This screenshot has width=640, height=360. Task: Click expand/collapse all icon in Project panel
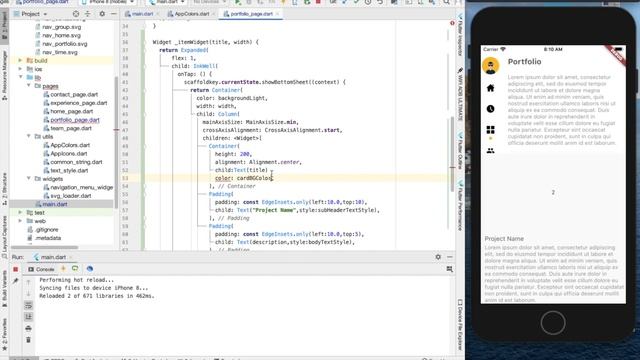coord(87,14)
